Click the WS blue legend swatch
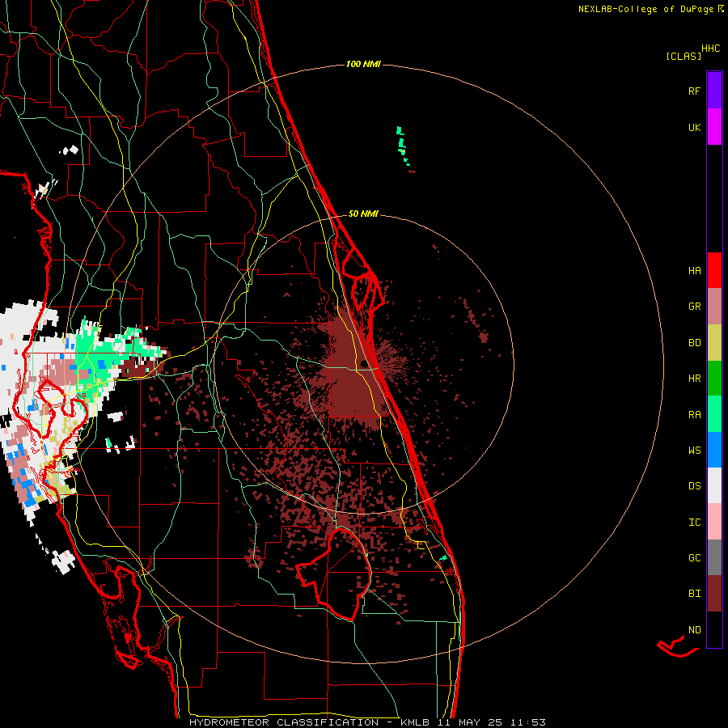 [714, 450]
